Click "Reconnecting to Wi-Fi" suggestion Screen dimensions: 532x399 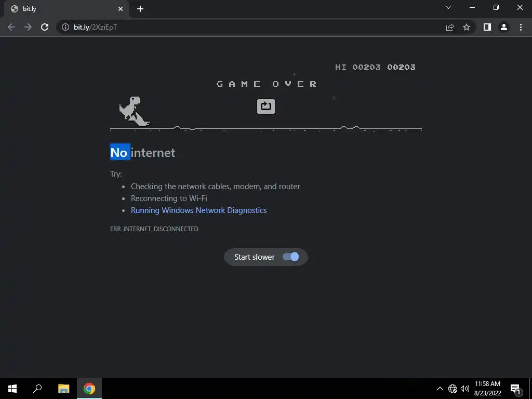click(x=169, y=198)
